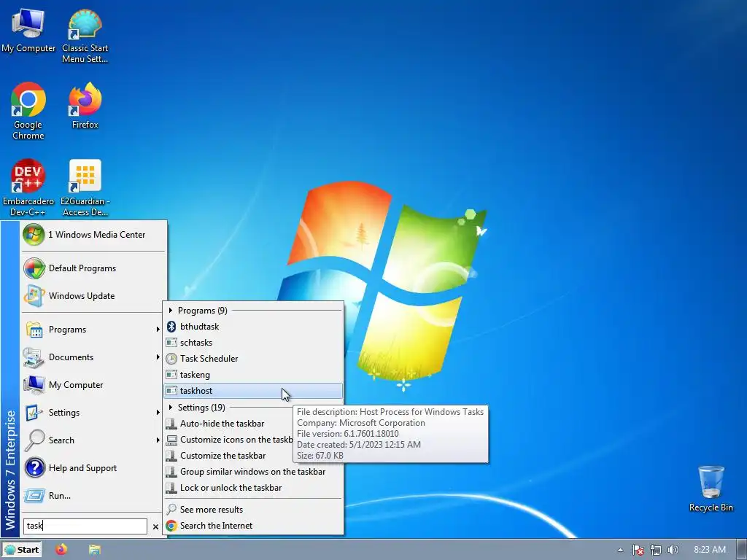This screenshot has width=747, height=560.
Task: Expand the Documents submenu
Action: [91, 357]
